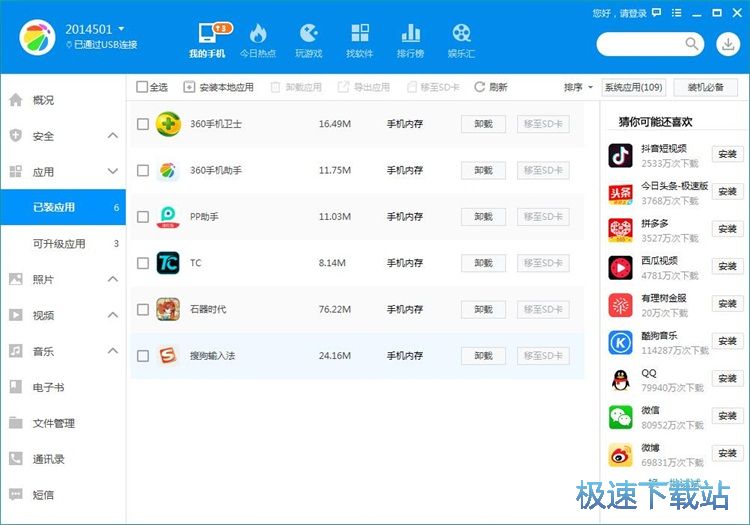Tick the checkbox for PP助手
Viewport: 750px width, 525px height.
click(143, 217)
